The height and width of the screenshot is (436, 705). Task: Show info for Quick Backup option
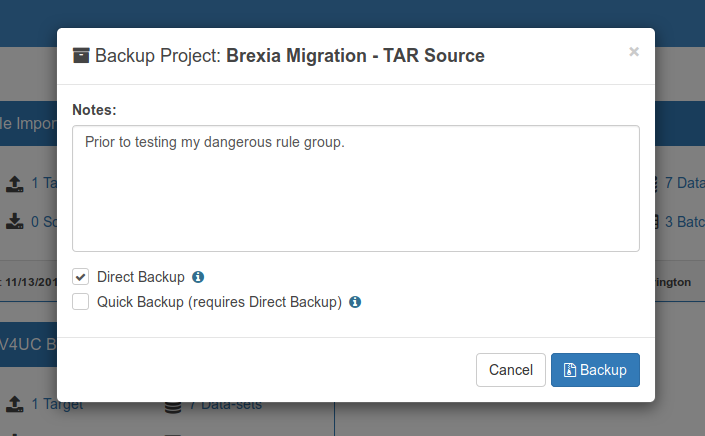(x=355, y=302)
